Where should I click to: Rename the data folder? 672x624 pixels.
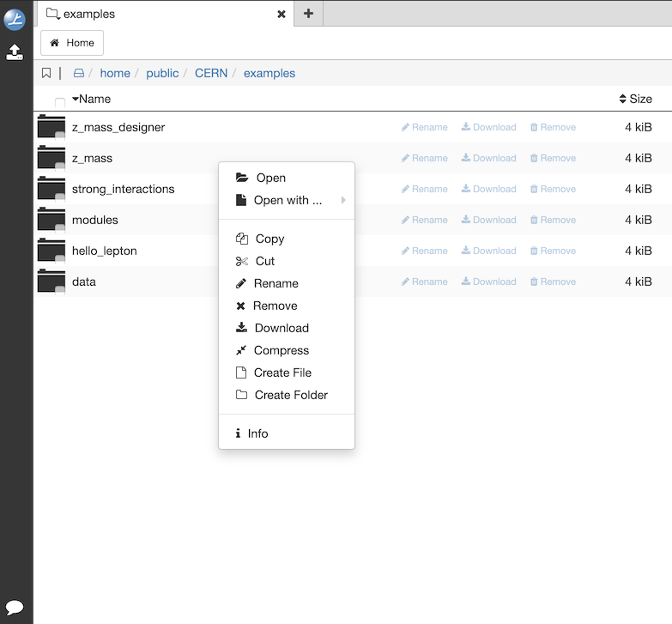424,282
